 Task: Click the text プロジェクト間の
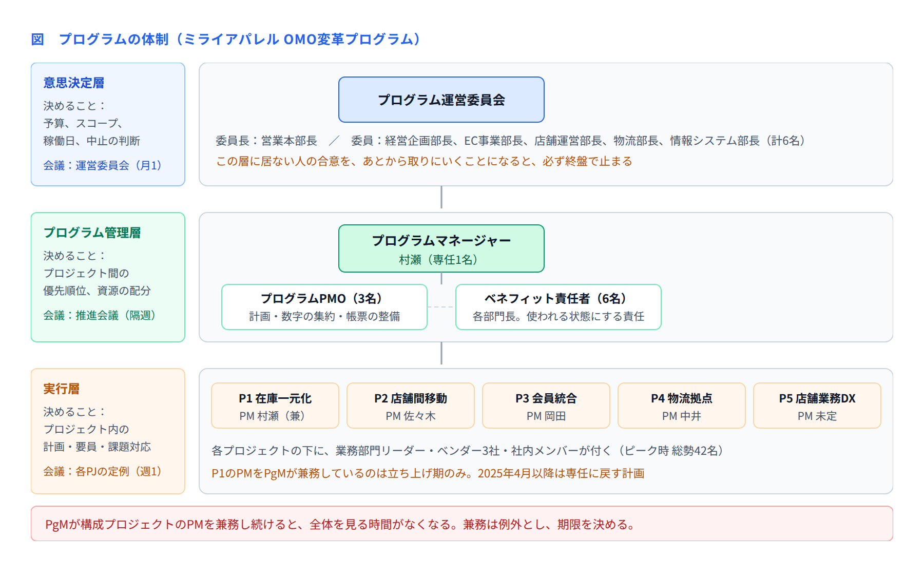point(86,273)
